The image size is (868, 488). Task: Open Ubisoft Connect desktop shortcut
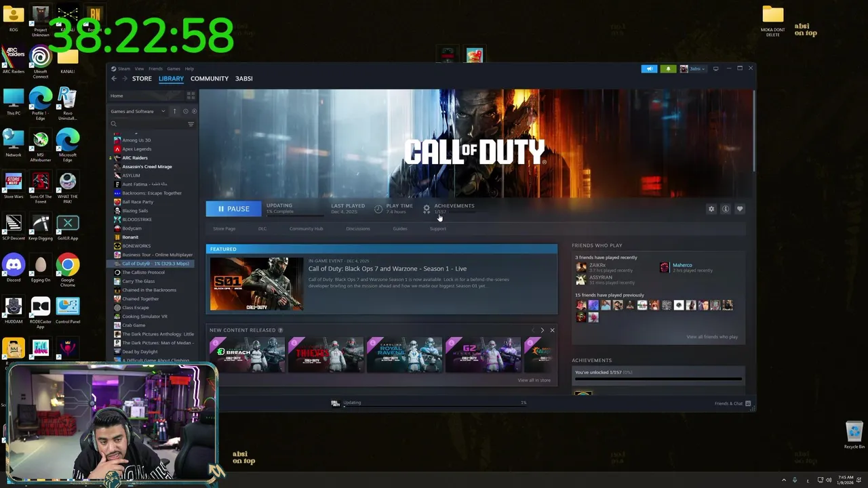click(40, 62)
